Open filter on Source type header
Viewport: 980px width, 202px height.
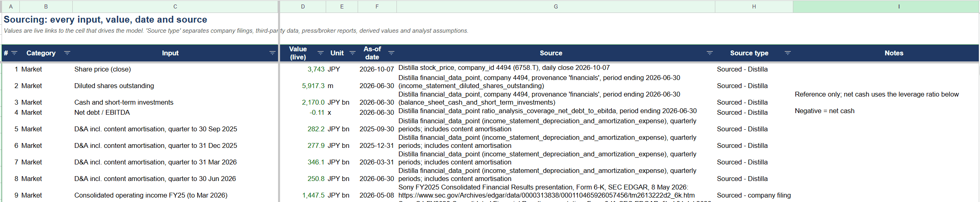(x=788, y=53)
